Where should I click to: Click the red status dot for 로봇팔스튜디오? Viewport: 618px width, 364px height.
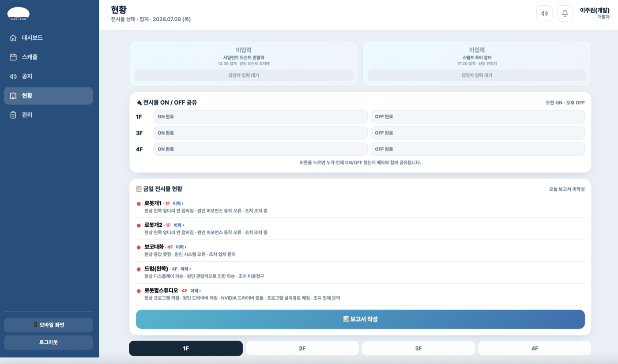pyautogui.click(x=139, y=291)
